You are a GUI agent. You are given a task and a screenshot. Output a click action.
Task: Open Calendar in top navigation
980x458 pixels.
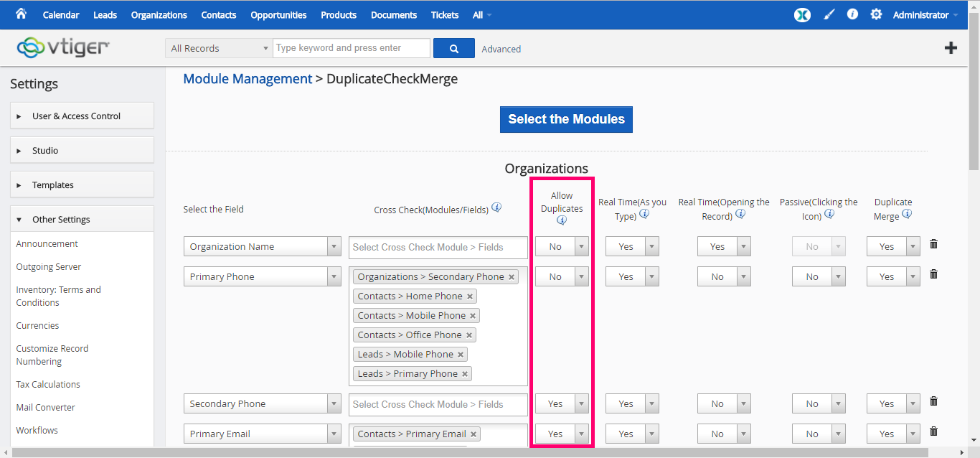tap(61, 14)
